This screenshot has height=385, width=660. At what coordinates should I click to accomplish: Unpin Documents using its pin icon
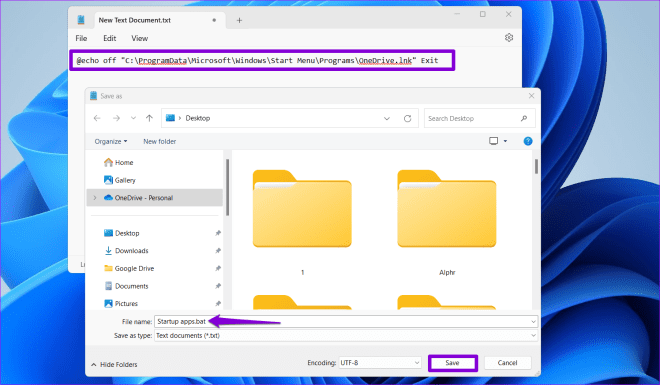(218, 286)
